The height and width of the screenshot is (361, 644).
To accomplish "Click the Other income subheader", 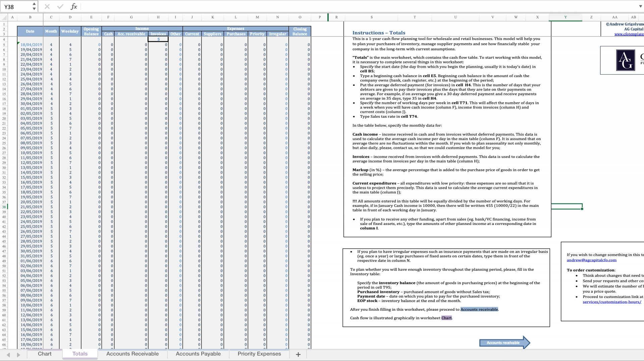I will [x=175, y=34].
